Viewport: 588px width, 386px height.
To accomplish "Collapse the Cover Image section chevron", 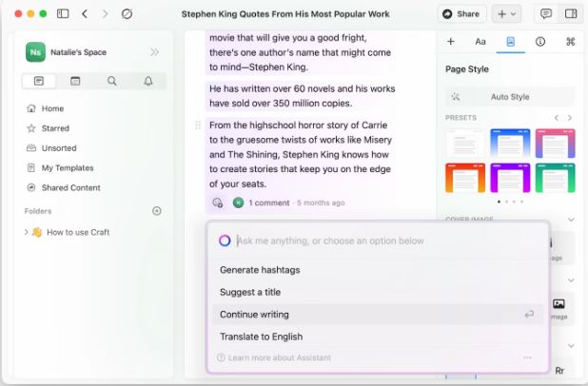I will pyautogui.click(x=571, y=220).
